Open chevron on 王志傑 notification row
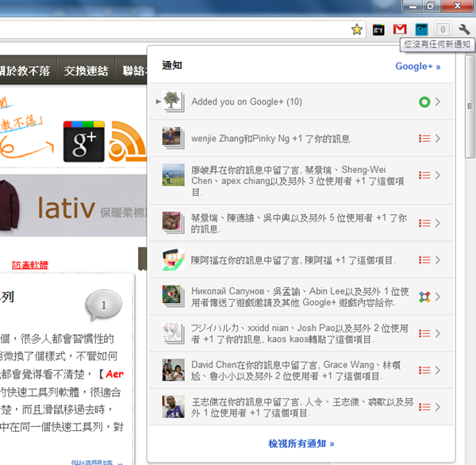476x465 pixels. point(438,407)
